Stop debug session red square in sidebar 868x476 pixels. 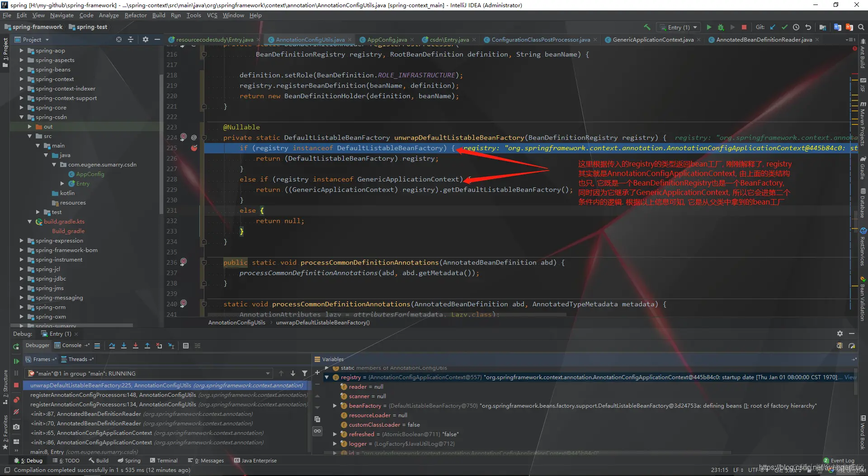[16, 385]
